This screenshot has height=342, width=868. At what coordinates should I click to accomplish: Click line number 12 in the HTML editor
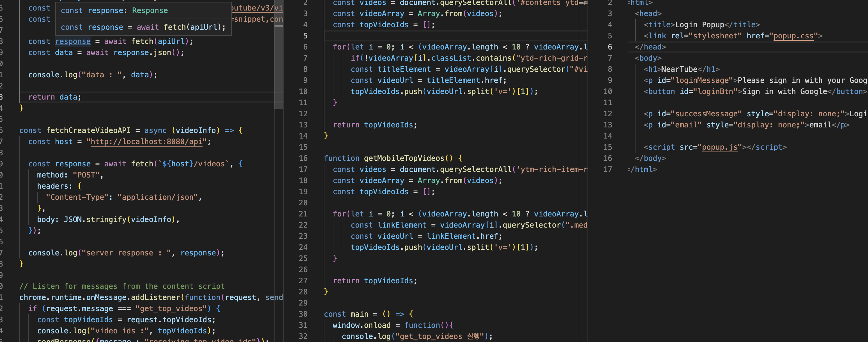[608, 114]
